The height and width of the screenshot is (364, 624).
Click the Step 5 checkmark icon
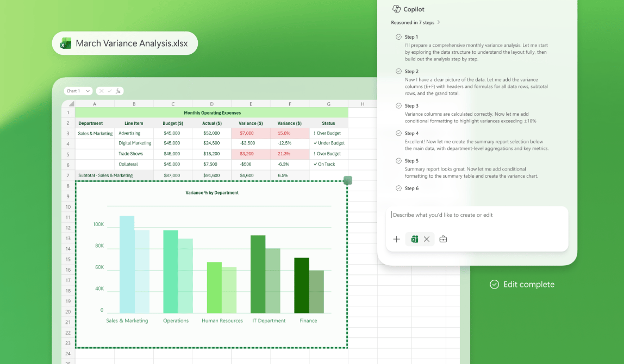click(x=398, y=161)
